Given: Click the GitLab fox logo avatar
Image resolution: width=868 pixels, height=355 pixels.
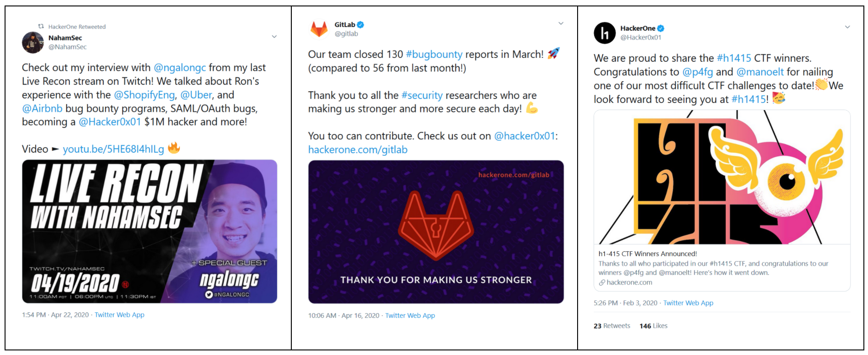Looking at the screenshot, I should (319, 29).
